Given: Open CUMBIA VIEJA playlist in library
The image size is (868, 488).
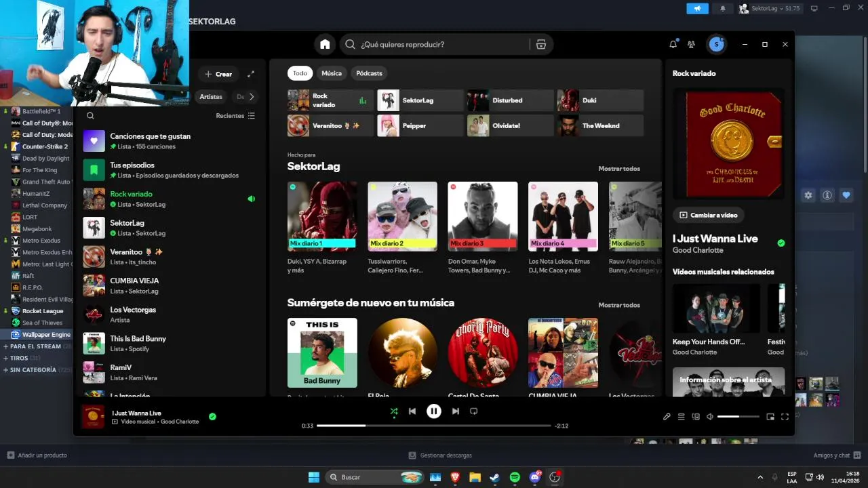Looking at the screenshot, I should (170, 285).
